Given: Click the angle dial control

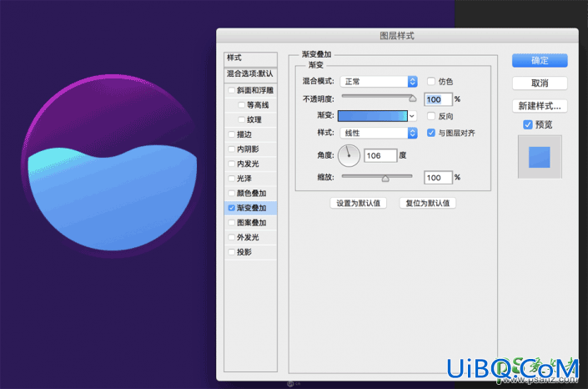Looking at the screenshot, I should point(349,155).
